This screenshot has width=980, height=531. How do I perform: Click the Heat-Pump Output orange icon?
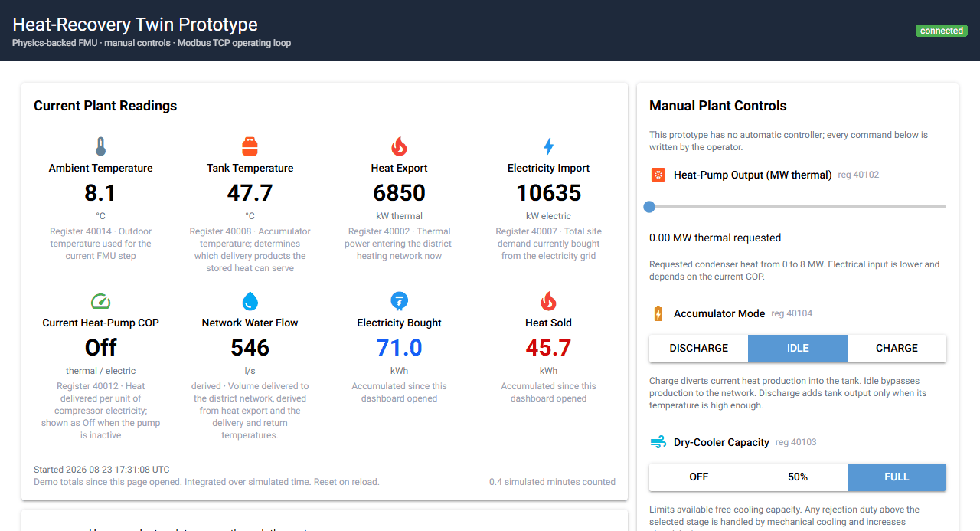click(x=658, y=175)
